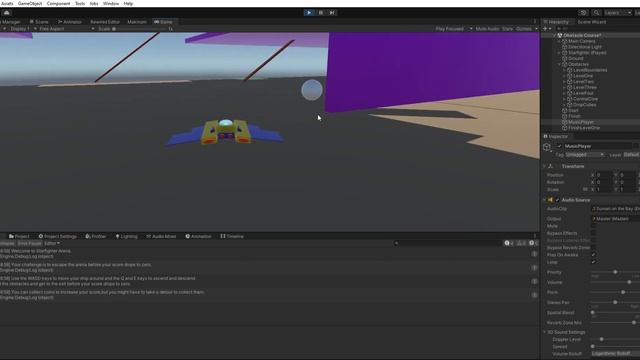
Task: Collapse the 3D Sound Settings section
Action: point(544,332)
